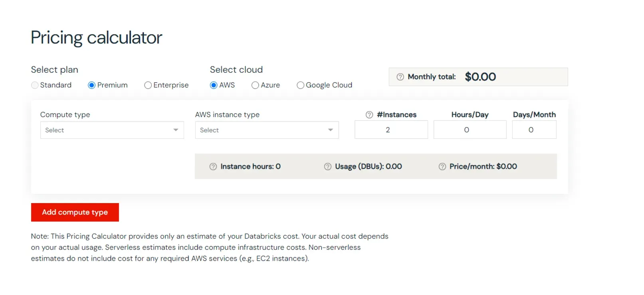
Task: Click help icon beside Usage (DBUs)
Action: coord(328,167)
